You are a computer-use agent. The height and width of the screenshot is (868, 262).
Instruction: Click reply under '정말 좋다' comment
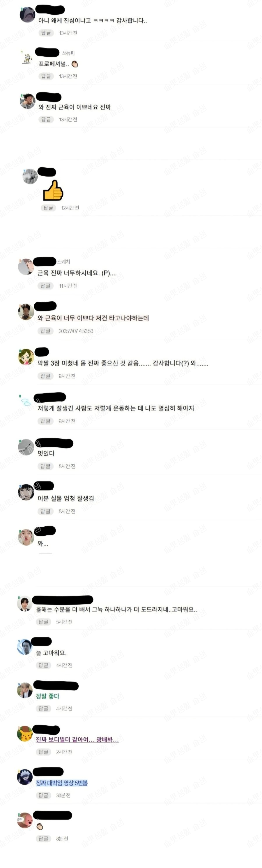[x=43, y=709]
